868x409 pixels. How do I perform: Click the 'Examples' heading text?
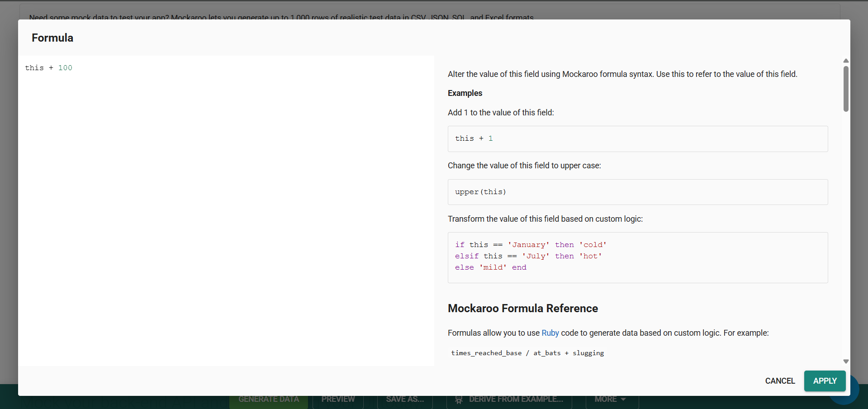point(465,93)
